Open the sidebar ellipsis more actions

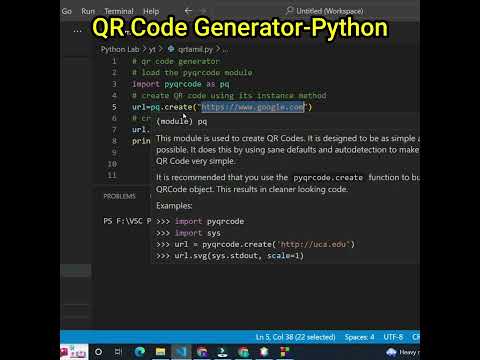click(77, 31)
